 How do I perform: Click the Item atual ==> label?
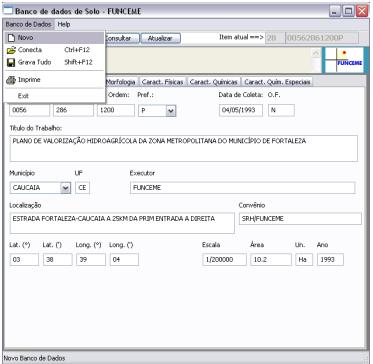click(x=241, y=37)
